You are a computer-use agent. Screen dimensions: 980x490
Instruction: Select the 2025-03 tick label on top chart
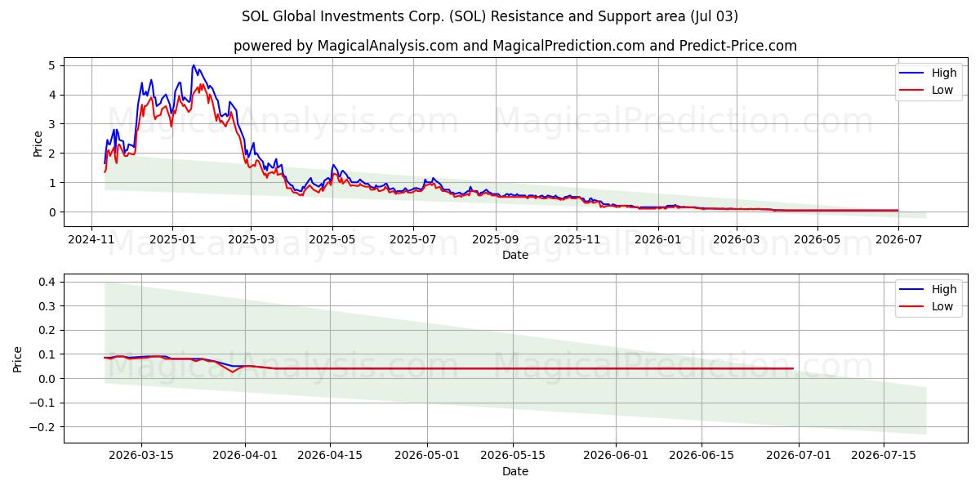(251, 240)
